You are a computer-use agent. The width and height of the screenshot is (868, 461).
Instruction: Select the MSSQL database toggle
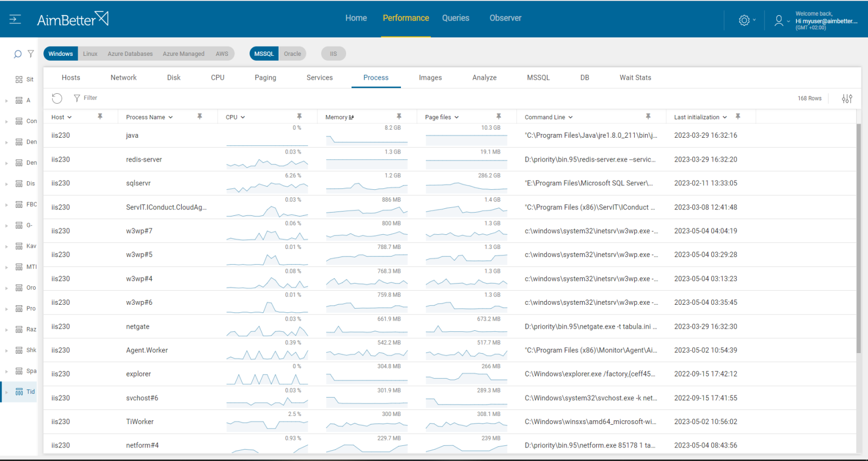click(x=264, y=54)
